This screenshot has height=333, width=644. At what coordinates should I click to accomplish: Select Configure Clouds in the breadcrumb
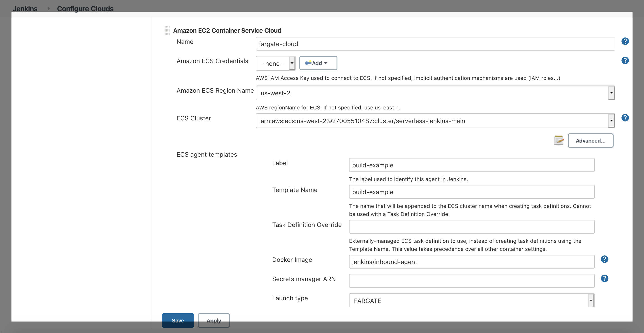85,8
